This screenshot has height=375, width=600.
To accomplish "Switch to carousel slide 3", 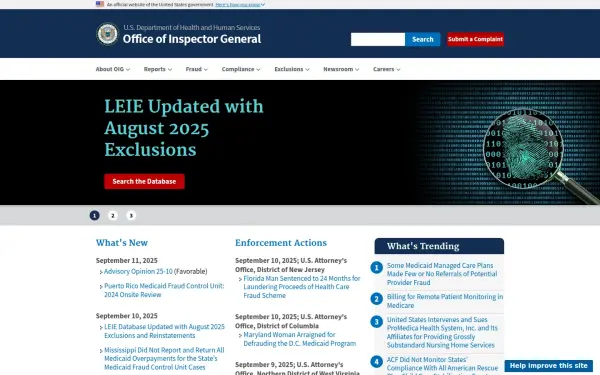I will (131, 215).
